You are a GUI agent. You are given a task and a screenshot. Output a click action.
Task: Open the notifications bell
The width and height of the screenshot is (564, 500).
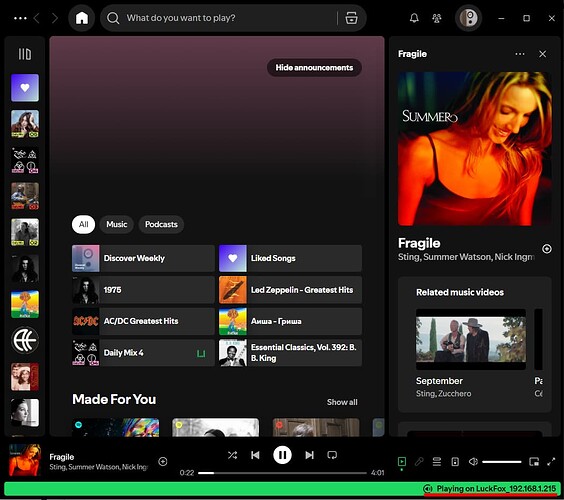(x=414, y=18)
